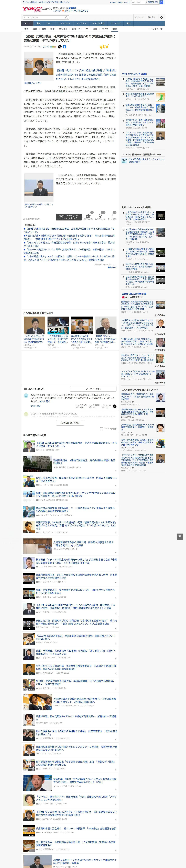The height and width of the screenshot is (868, 186).
Task: Expand first comment with もっと見る
Action: (x=45, y=401)
